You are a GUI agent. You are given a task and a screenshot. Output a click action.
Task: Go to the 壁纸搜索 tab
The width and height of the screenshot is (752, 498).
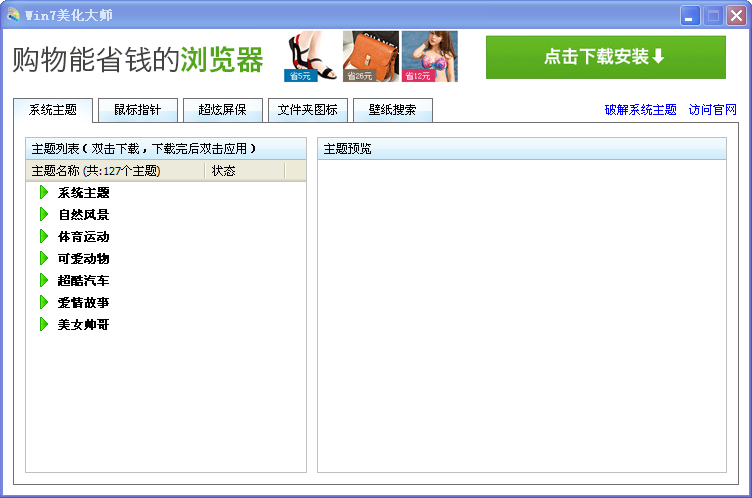tap(392, 110)
